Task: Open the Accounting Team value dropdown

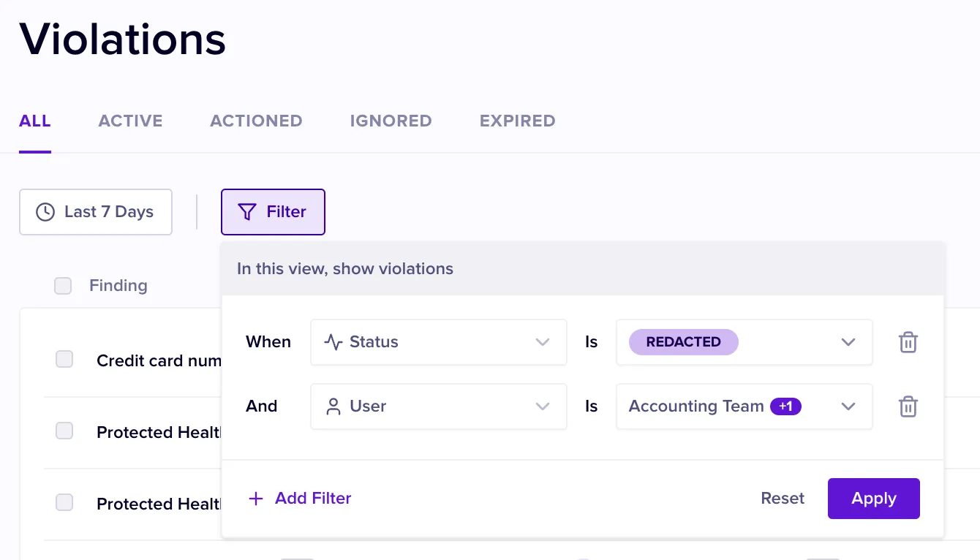Action: (x=848, y=406)
